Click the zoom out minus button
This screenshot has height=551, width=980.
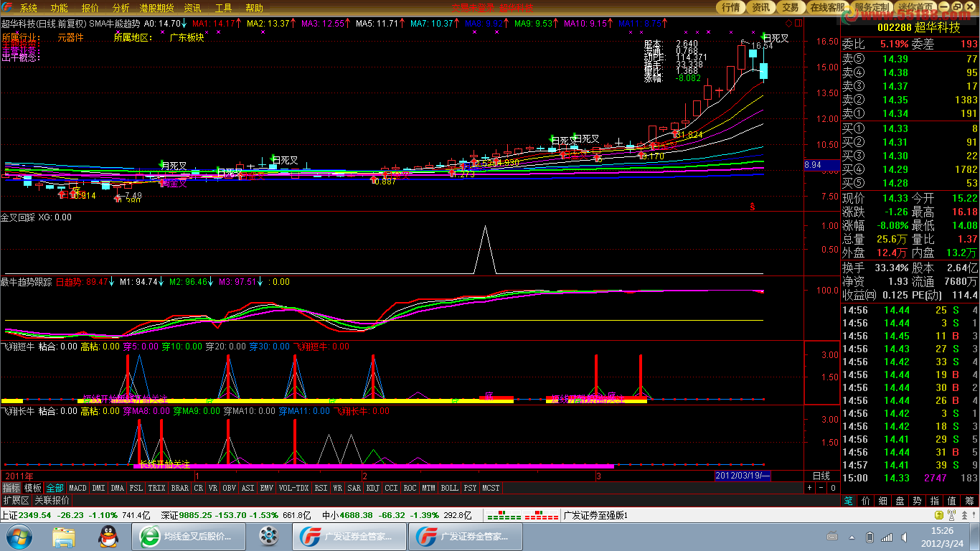coord(821,488)
